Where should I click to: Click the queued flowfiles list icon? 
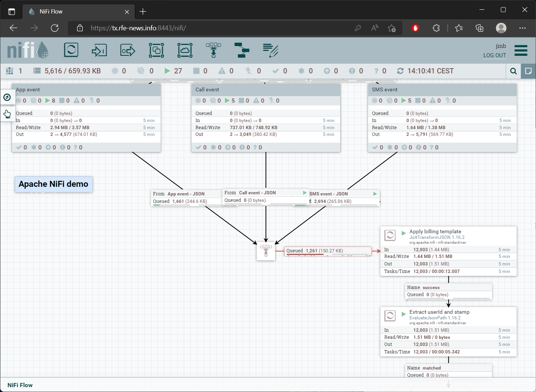tap(37, 71)
